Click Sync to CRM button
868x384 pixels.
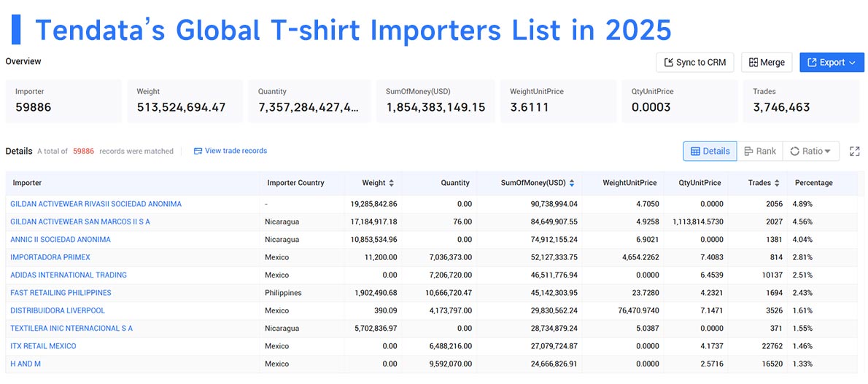click(694, 63)
